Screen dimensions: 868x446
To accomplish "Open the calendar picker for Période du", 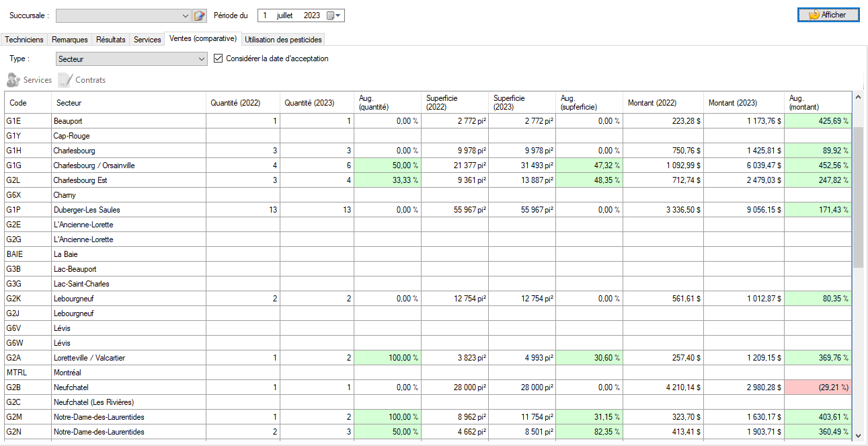I will 334,15.
